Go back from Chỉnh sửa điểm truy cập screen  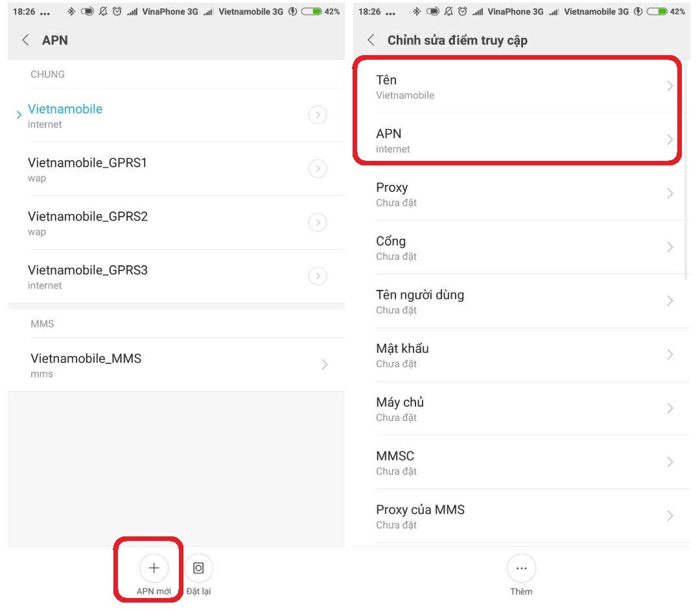(x=371, y=40)
